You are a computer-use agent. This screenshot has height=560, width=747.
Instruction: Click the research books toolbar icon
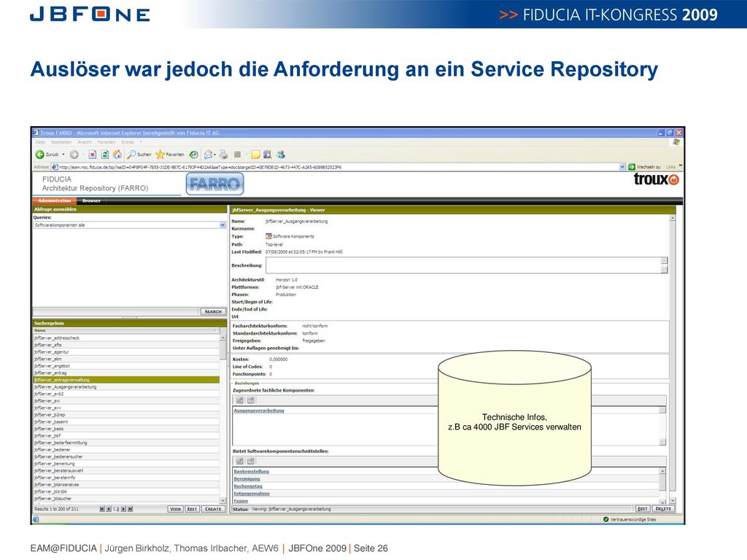(267, 155)
